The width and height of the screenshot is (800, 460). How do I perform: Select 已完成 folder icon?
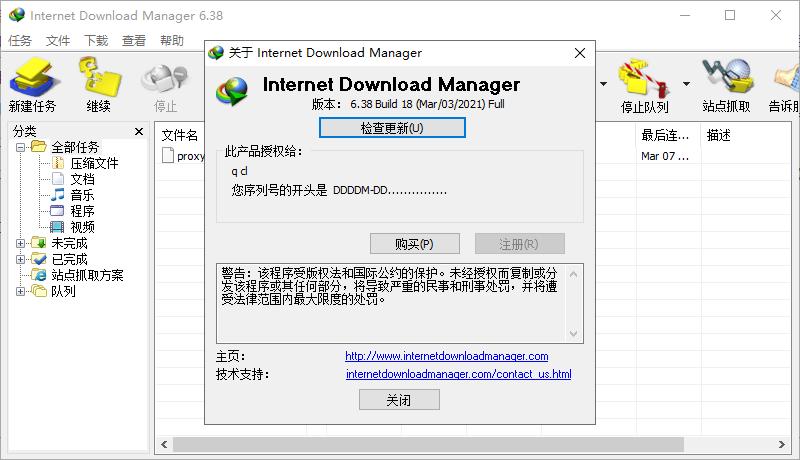tap(39, 259)
